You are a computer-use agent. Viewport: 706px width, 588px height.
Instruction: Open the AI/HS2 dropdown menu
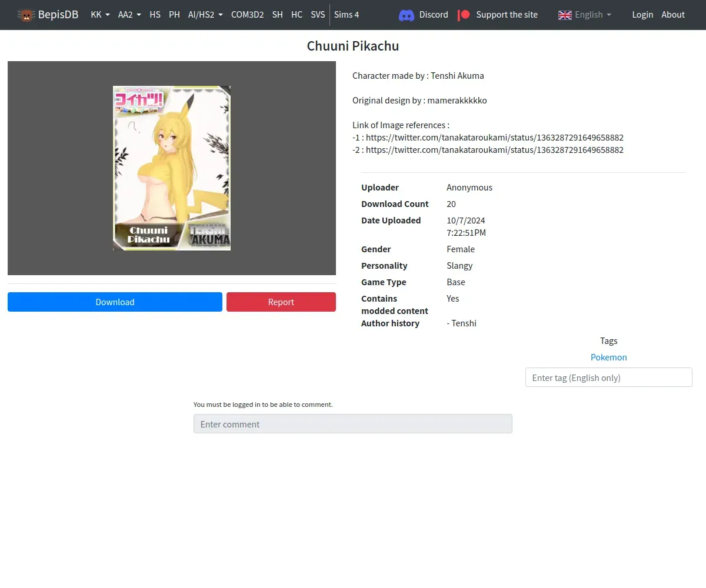pos(205,15)
